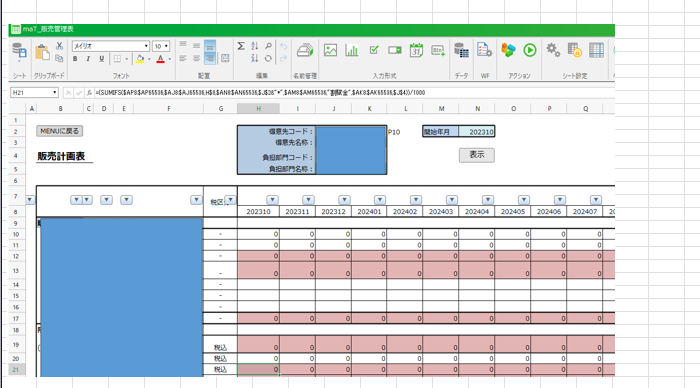Sort ascending A to Z
This screenshot has height=388, width=700.
(x=254, y=46)
